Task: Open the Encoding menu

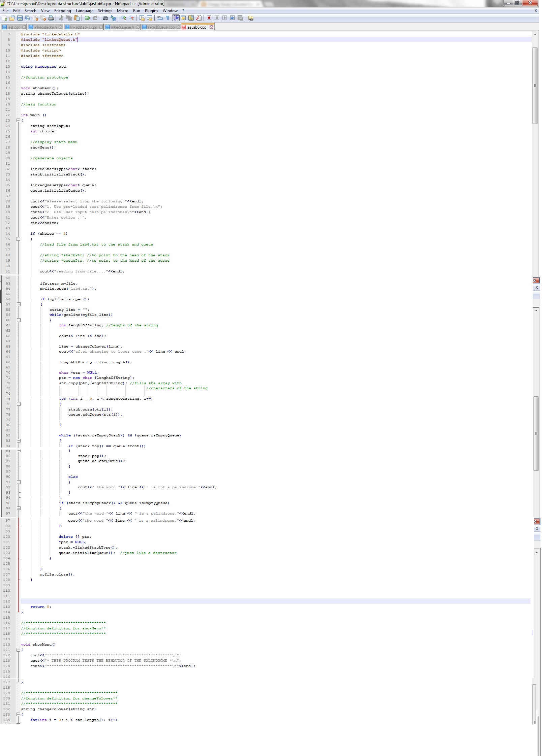Action: coord(63,11)
